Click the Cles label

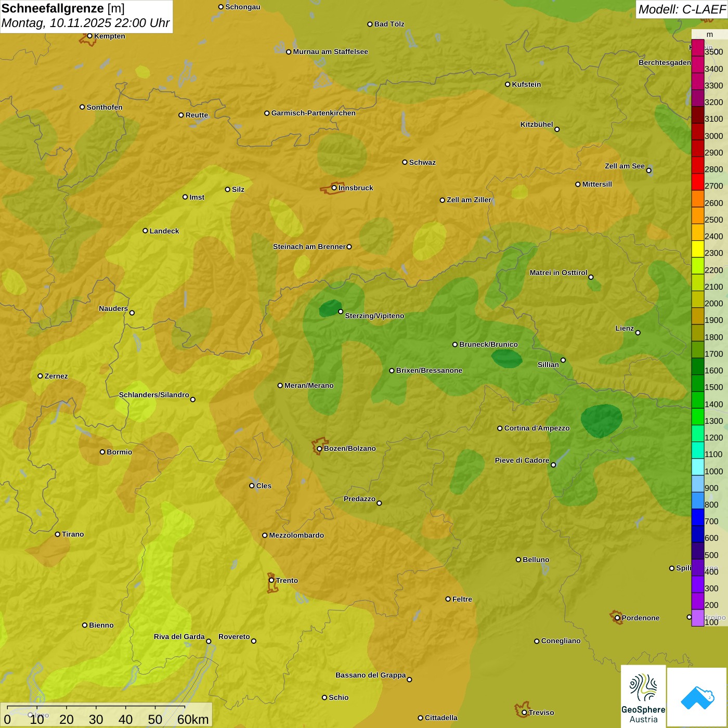coord(264,486)
